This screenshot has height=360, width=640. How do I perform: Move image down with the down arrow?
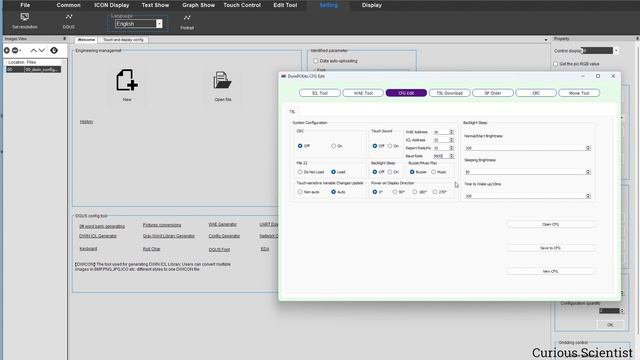click(42, 50)
